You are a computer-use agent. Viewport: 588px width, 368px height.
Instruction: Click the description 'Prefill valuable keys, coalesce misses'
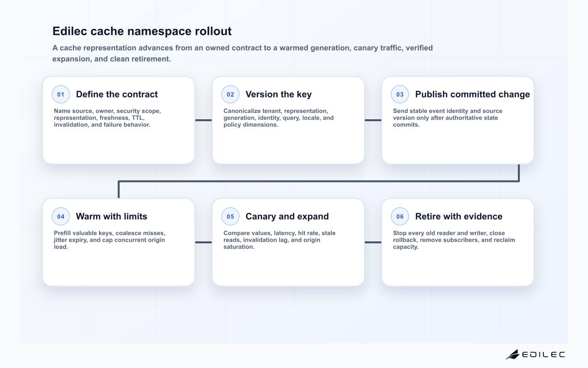click(109, 240)
